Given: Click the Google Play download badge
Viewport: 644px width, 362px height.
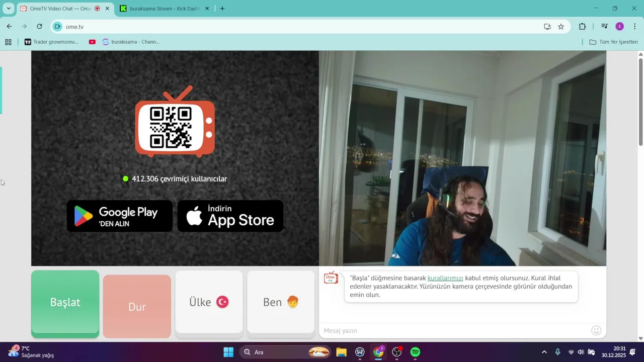Looking at the screenshot, I should (120, 216).
